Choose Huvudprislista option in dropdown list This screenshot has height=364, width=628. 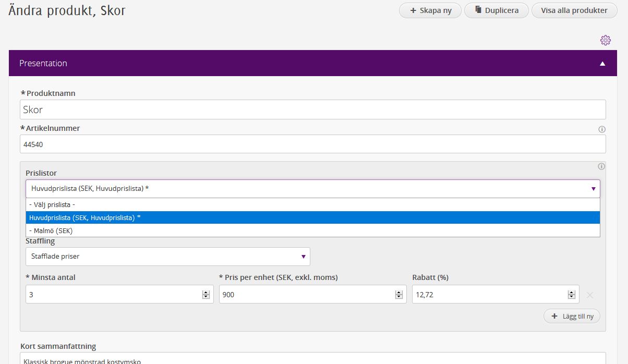[85, 217]
